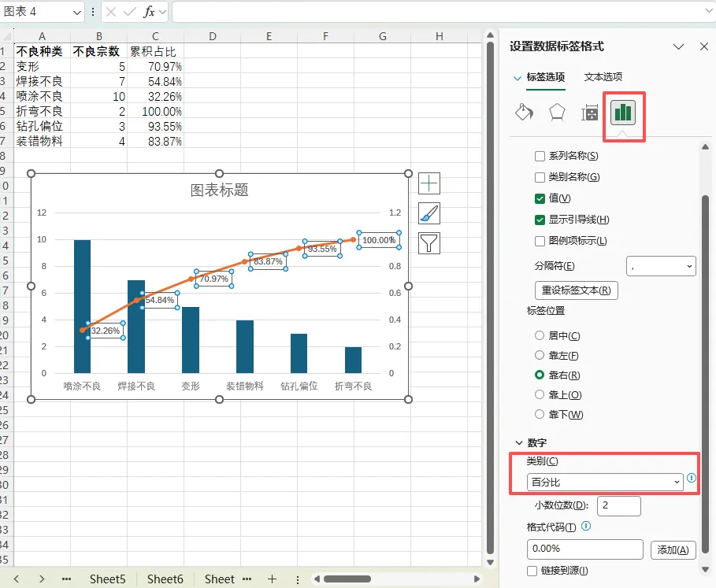Image resolution: width=716 pixels, height=588 pixels.
Task: Click the horizontal scrollbar thumb
Action: coord(347,579)
